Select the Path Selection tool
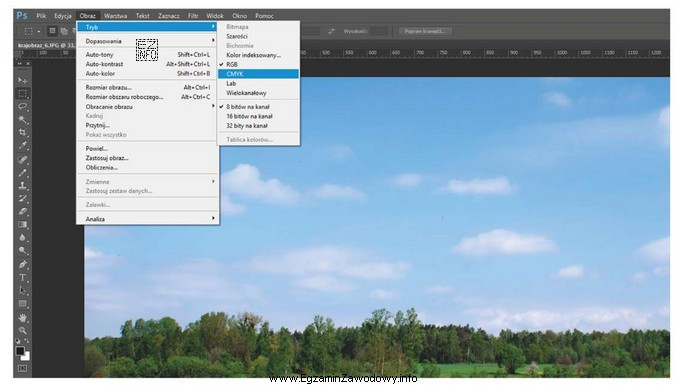Viewport: 686px width, 387px height. 23,291
